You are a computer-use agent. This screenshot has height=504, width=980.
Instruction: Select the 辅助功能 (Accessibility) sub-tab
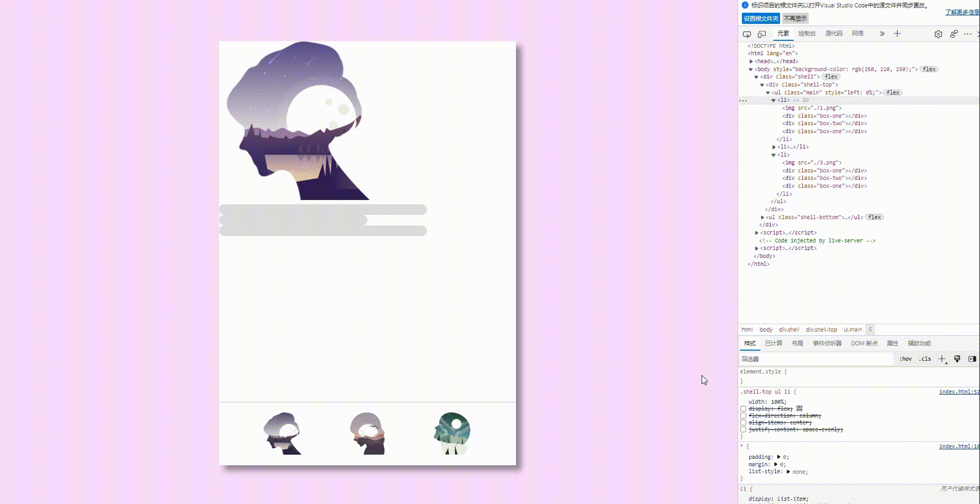(x=919, y=343)
